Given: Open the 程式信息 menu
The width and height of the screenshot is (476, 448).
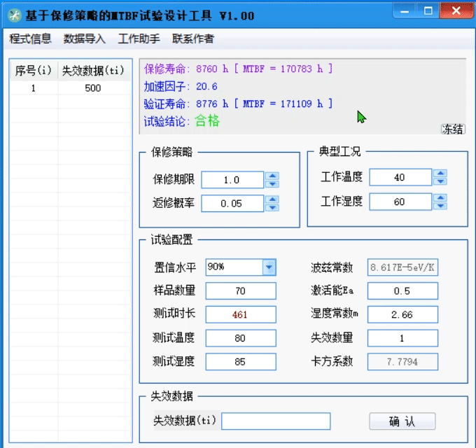Looking at the screenshot, I should pyautogui.click(x=30, y=38).
